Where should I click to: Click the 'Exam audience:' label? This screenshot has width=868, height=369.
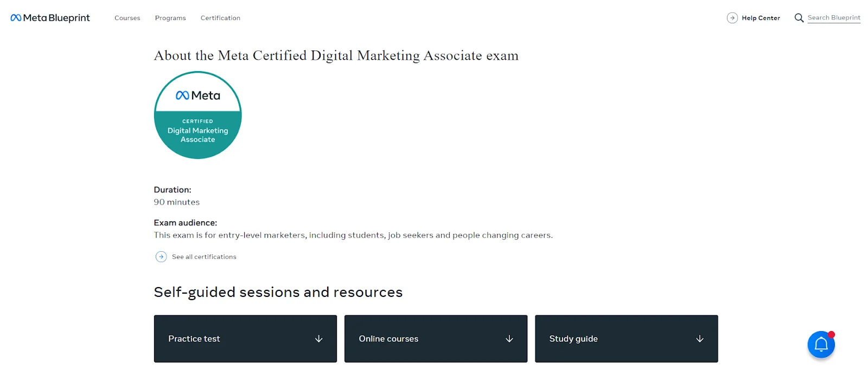186,222
